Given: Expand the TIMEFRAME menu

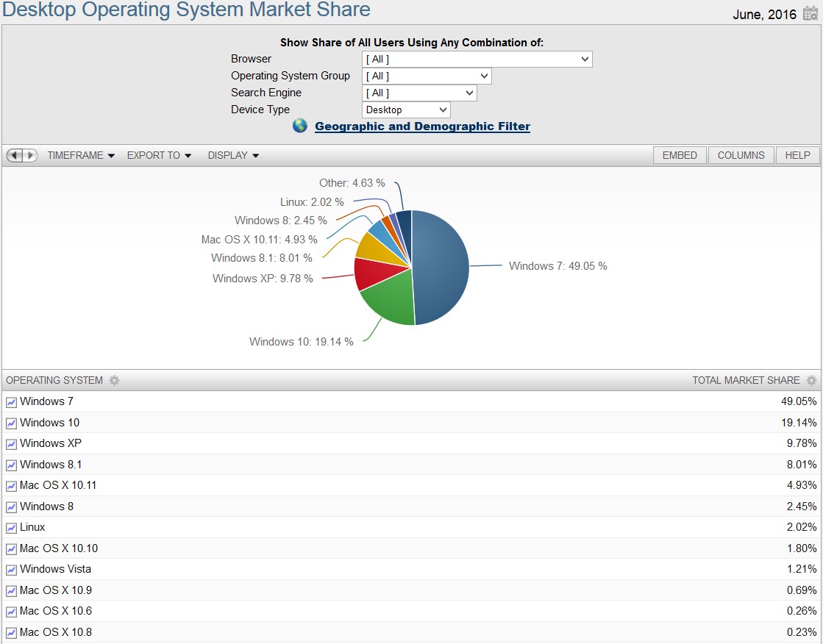Looking at the screenshot, I should click(81, 155).
